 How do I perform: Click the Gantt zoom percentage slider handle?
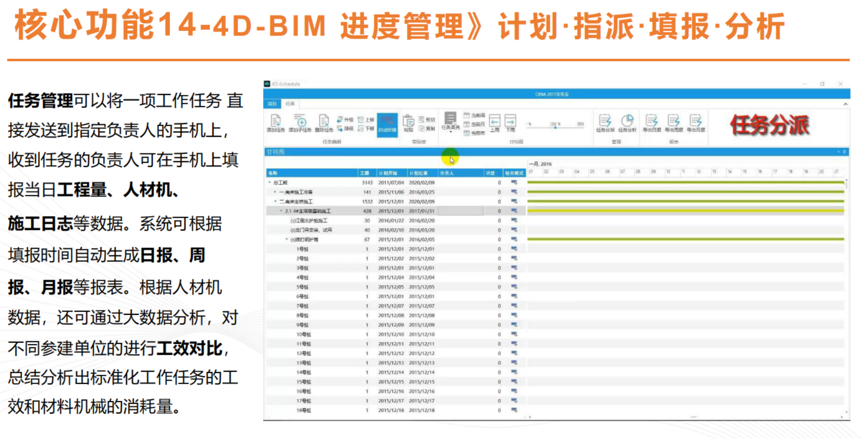tap(555, 127)
